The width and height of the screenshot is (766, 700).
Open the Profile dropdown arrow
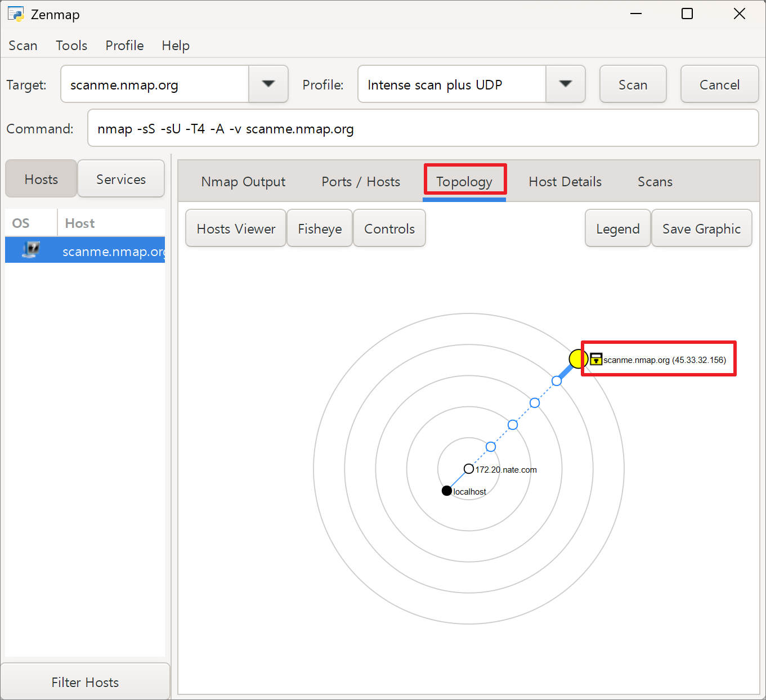pyautogui.click(x=566, y=84)
